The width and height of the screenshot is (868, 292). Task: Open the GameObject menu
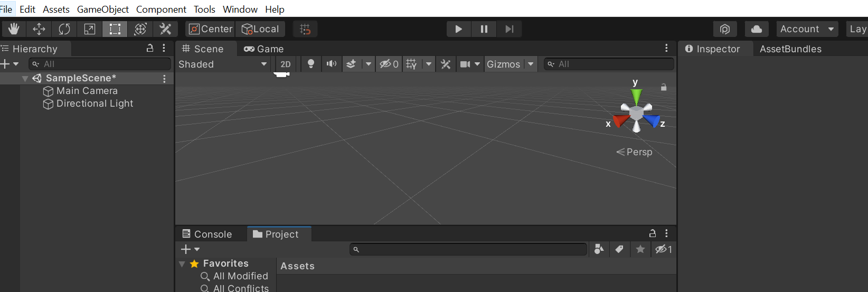tap(103, 9)
